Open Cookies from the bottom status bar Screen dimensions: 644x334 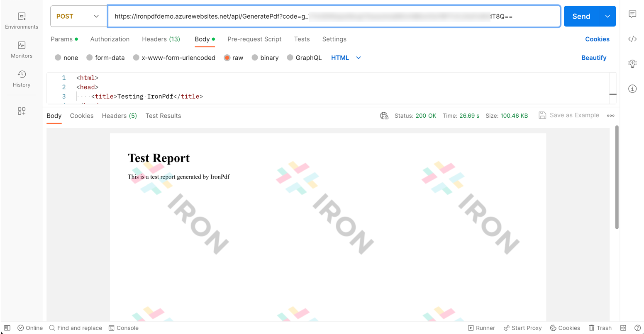tap(565, 328)
